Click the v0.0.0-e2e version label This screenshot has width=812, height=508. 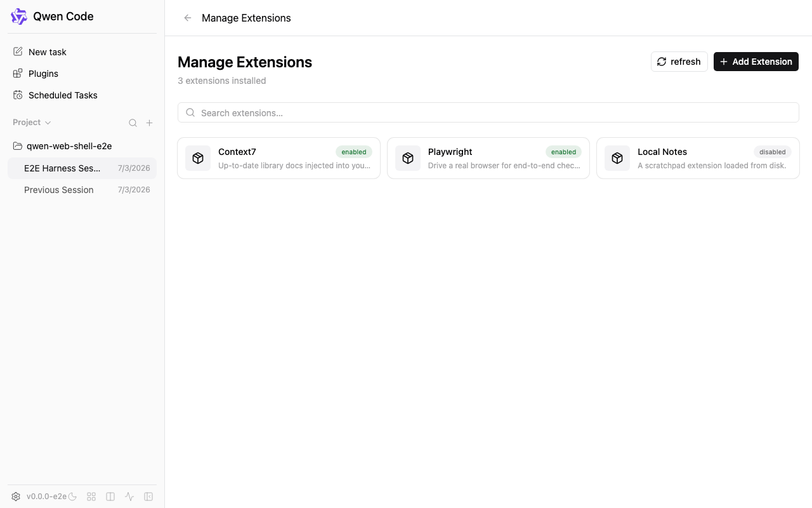(46, 497)
